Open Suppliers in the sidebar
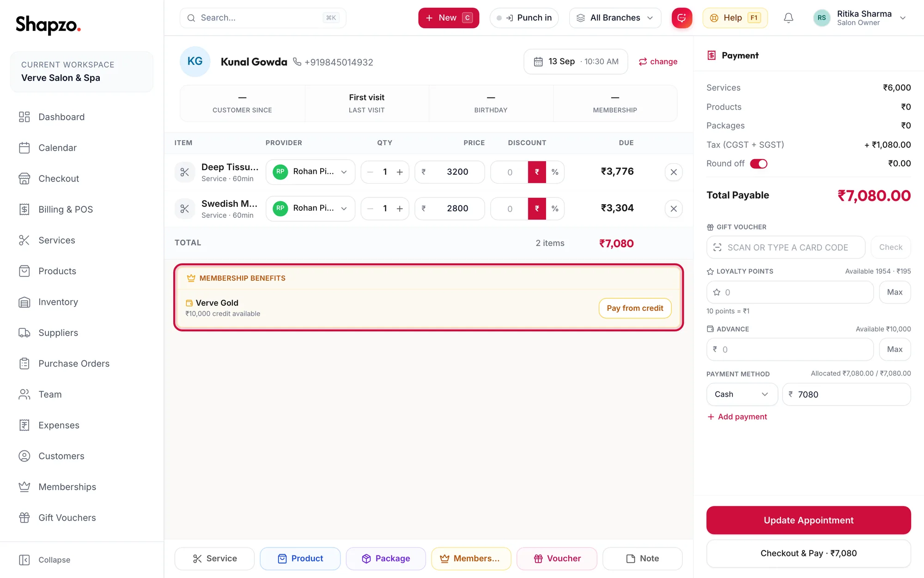 (82, 333)
